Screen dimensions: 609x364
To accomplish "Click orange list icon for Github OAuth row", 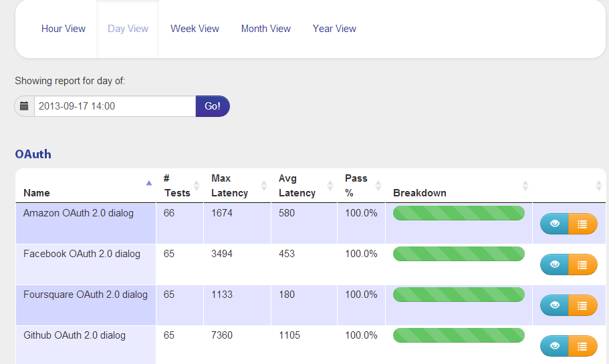I will click(582, 346).
